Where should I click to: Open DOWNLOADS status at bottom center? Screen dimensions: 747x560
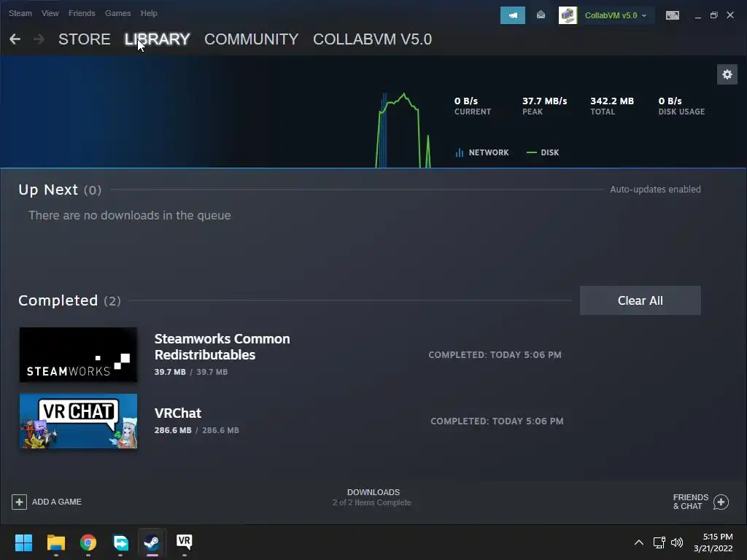[x=373, y=497]
